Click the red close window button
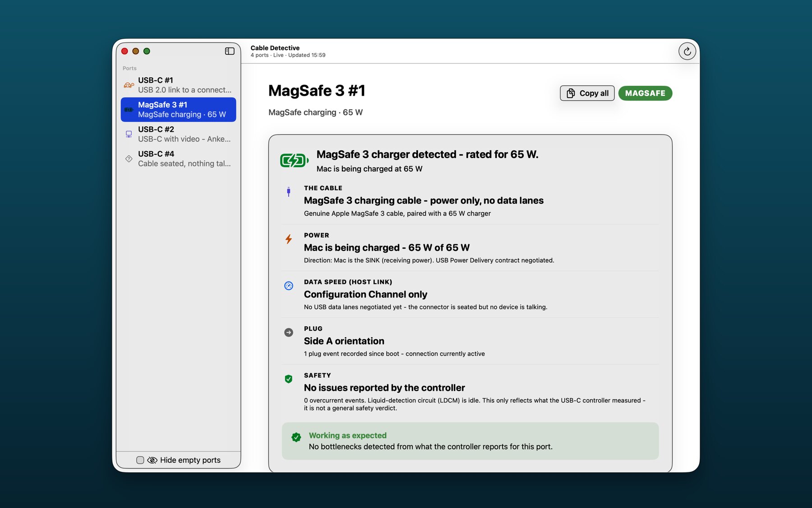Screen dimensions: 812x508 point(125,51)
